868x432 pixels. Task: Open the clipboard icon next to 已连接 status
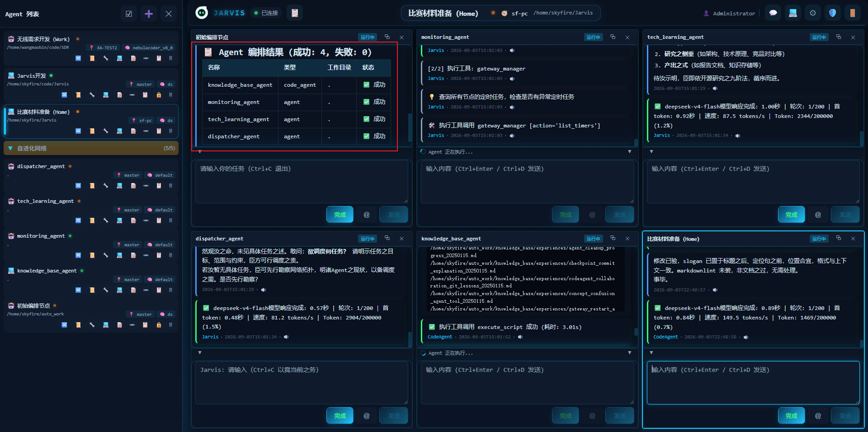(295, 13)
